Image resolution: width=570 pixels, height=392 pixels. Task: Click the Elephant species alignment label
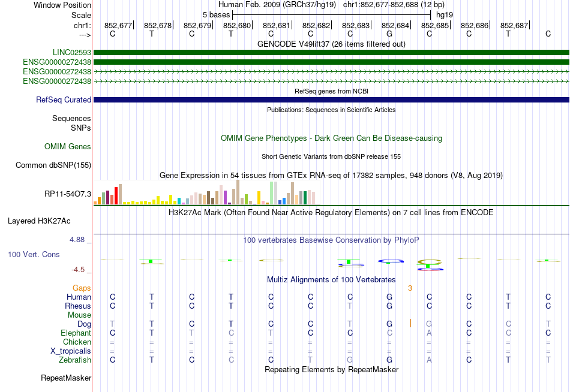76,333
